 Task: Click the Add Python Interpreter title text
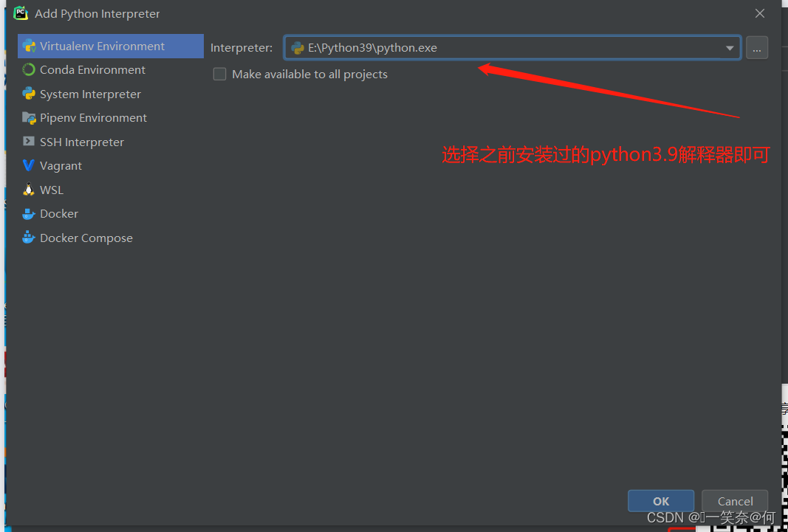pyautogui.click(x=97, y=13)
